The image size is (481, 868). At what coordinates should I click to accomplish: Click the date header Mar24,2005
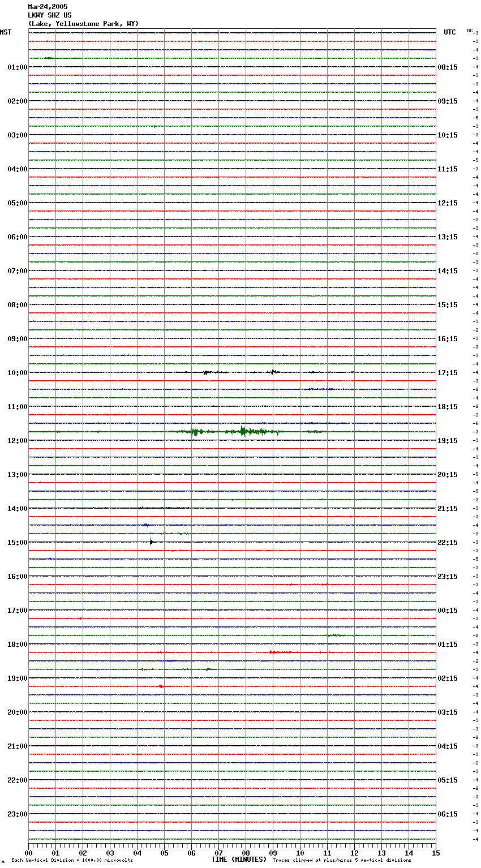click(x=48, y=7)
